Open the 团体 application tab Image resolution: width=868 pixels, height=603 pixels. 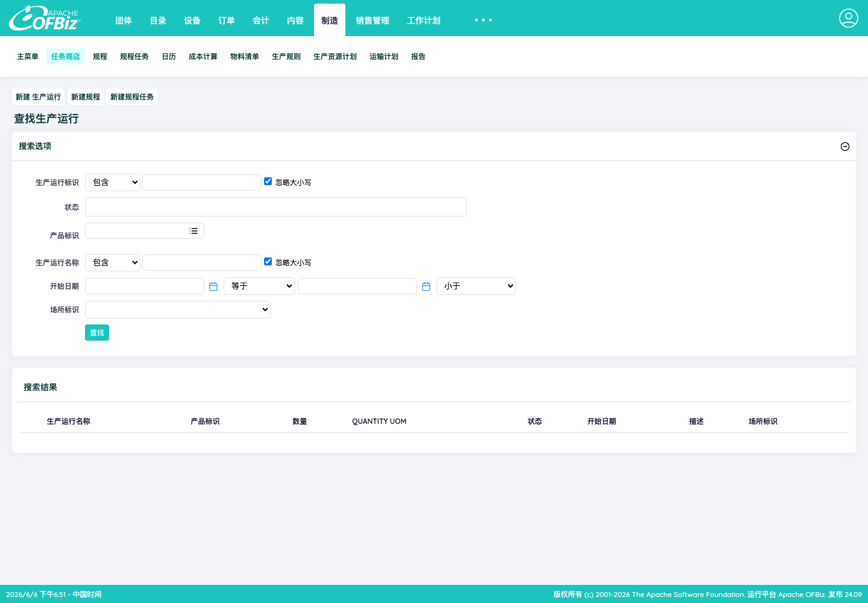coord(124,21)
